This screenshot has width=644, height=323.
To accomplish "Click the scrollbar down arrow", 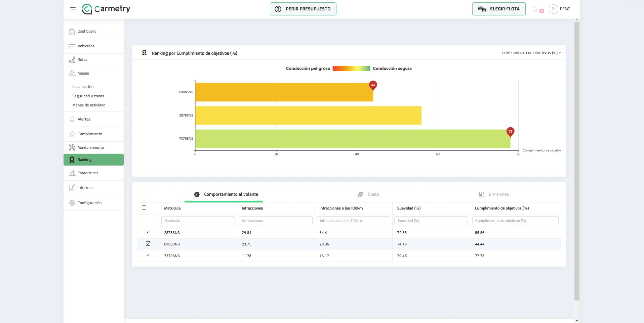I will coord(577,320).
